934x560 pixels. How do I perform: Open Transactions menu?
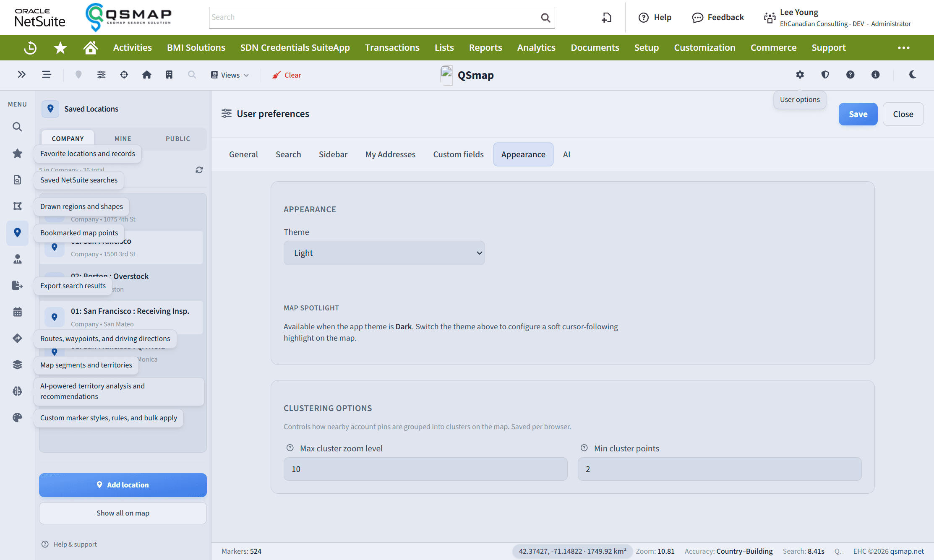click(x=392, y=48)
